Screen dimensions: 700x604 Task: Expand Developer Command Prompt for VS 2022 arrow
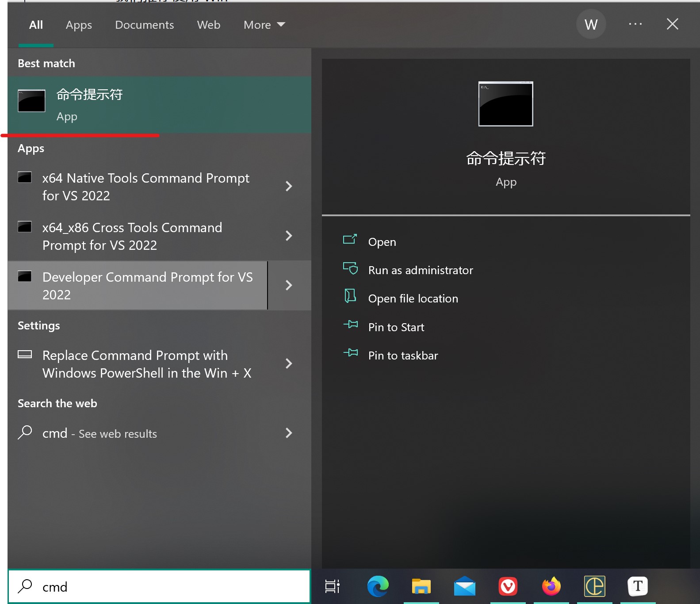(x=289, y=285)
